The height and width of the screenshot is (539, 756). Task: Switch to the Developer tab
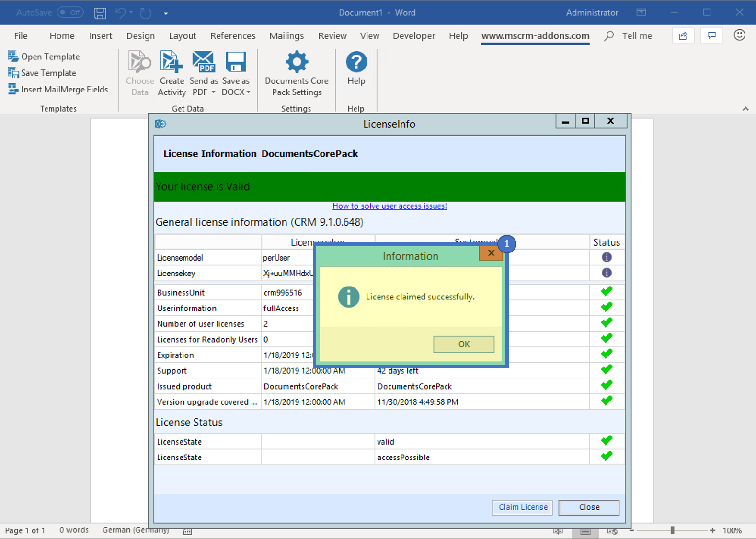414,36
